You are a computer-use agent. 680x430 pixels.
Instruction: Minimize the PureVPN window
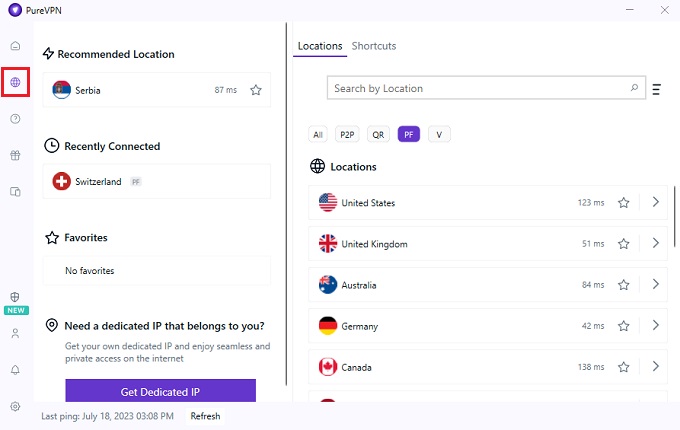point(630,10)
